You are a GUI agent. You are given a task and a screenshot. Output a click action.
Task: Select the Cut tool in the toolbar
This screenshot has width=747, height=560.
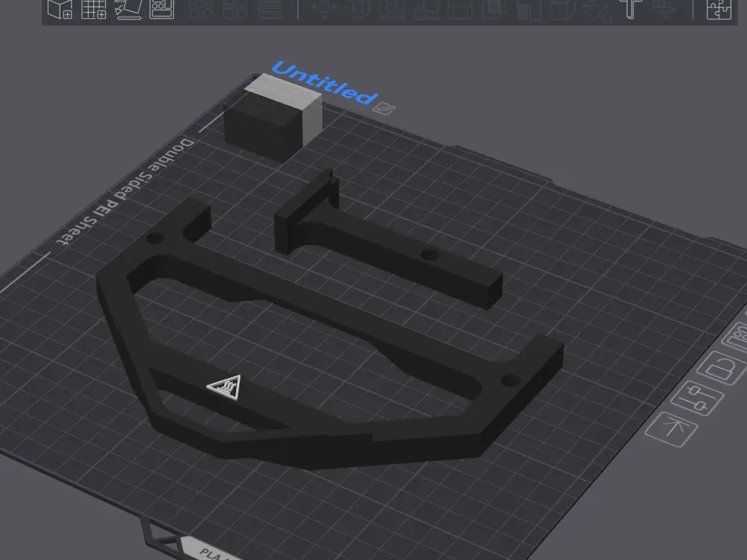tap(461, 9)
